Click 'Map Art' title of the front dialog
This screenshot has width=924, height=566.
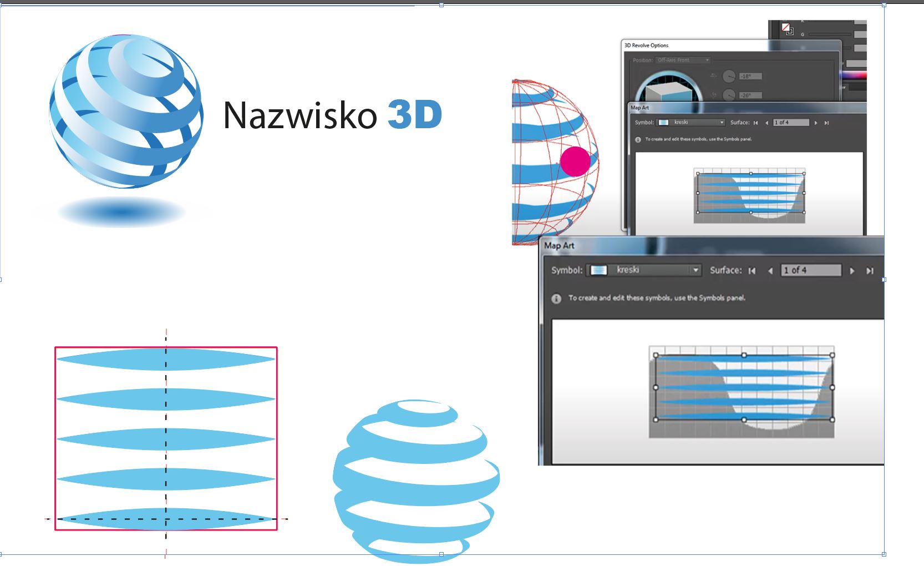[559, 245]
